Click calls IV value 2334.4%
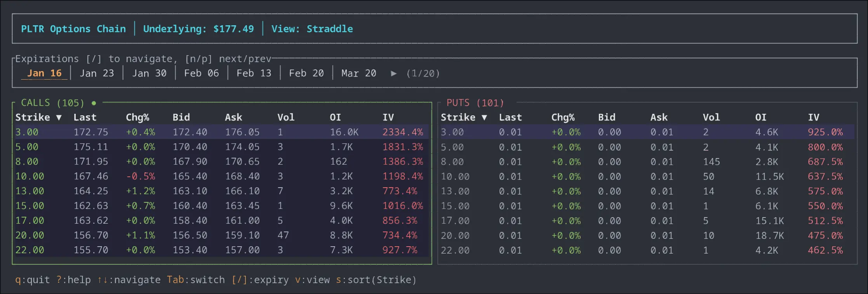 [x=403, y=132]
